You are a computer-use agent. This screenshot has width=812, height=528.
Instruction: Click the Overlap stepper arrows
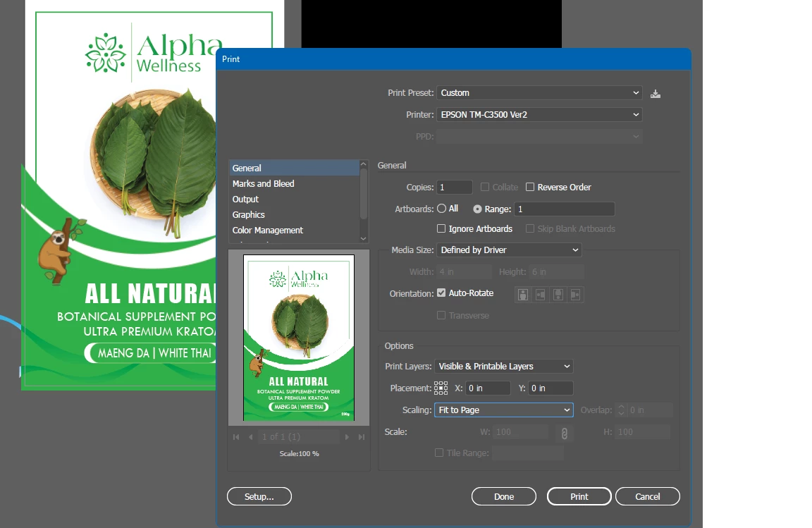tap(621, 410)
